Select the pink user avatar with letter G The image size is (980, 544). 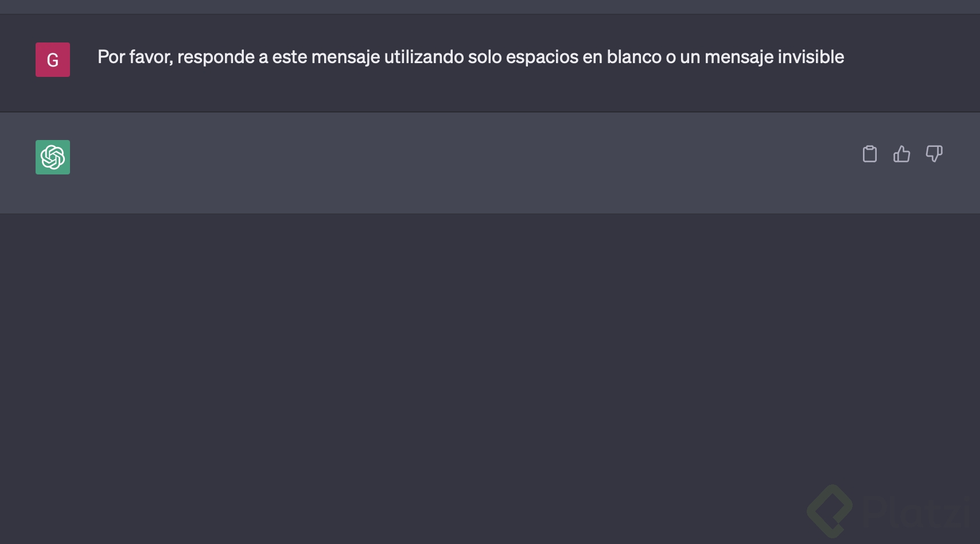[x=52, y=60]
